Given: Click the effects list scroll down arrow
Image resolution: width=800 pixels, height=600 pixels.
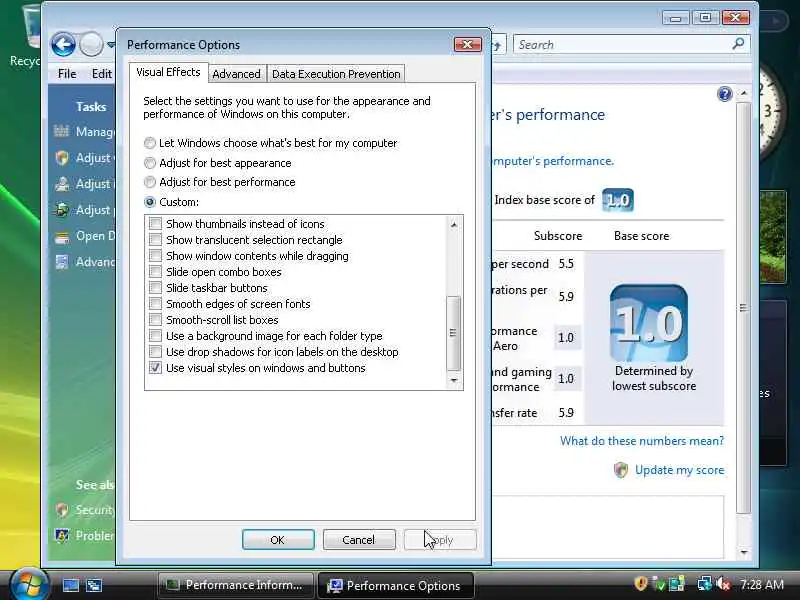Looking at the screenshot, I should pyautogui.click(x=454, y=381).
